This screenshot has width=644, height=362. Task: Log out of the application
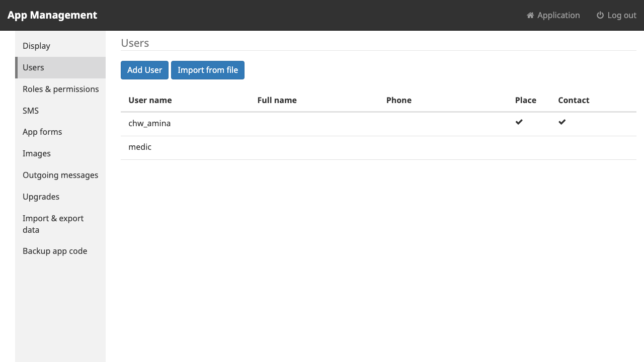coord(616,16)
